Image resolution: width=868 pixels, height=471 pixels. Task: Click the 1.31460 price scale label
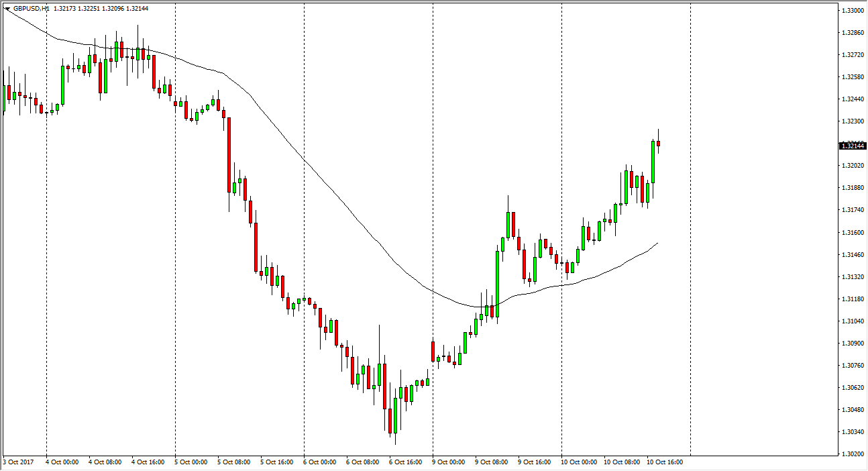853,255
